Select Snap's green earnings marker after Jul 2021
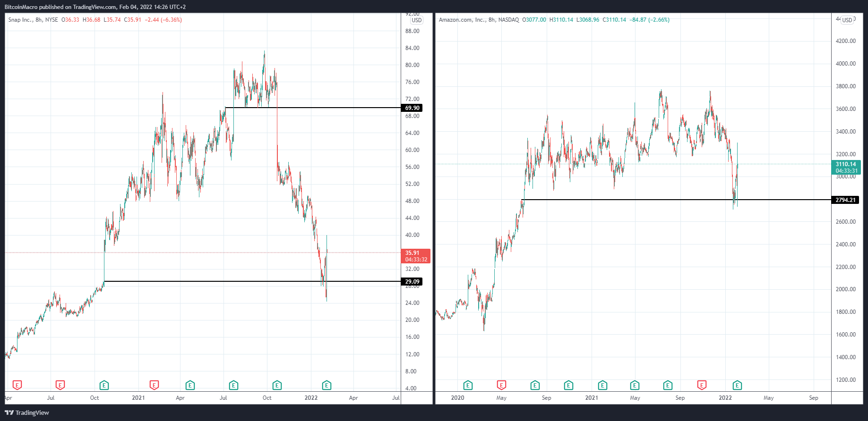The width and height of the screenshot is (868, 421). click(x=233, y=385)
